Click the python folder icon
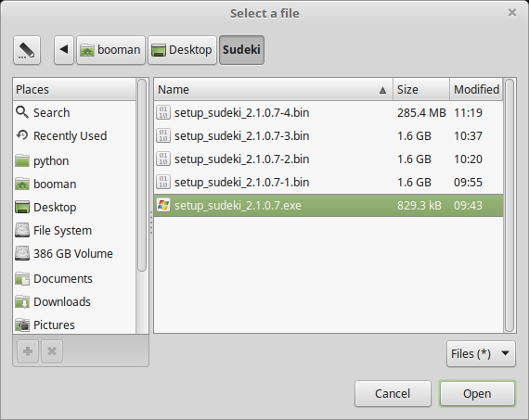Image resolution: width=529 pixels, height=420 pixels. point(22,160)
